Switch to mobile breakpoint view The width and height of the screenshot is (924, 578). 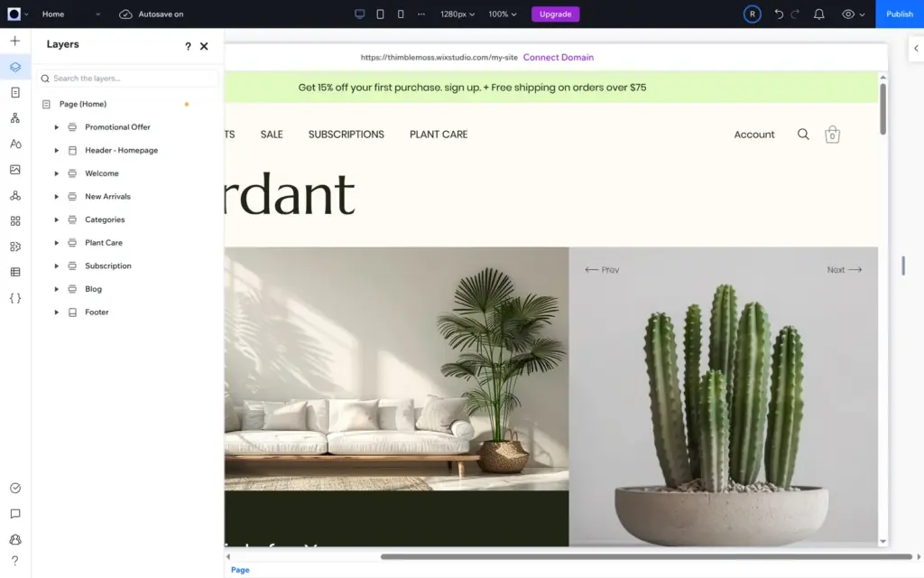[x=401, y=14]
